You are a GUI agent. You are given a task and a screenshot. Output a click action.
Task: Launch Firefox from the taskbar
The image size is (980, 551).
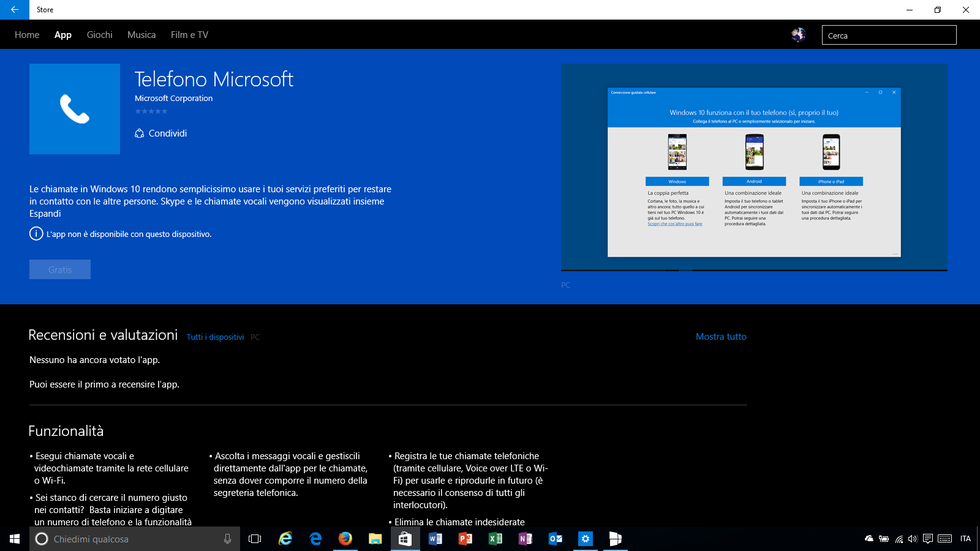pyautogui.click(x=345, y=539)
